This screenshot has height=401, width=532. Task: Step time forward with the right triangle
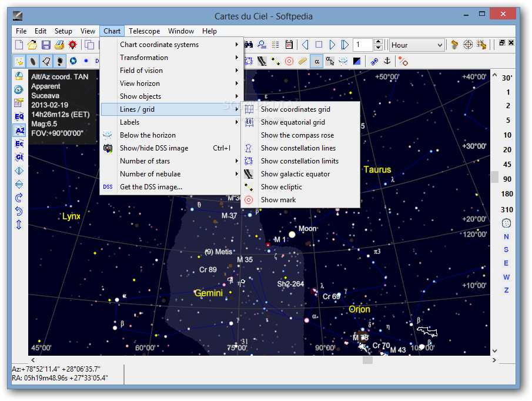tap(332, 45)
